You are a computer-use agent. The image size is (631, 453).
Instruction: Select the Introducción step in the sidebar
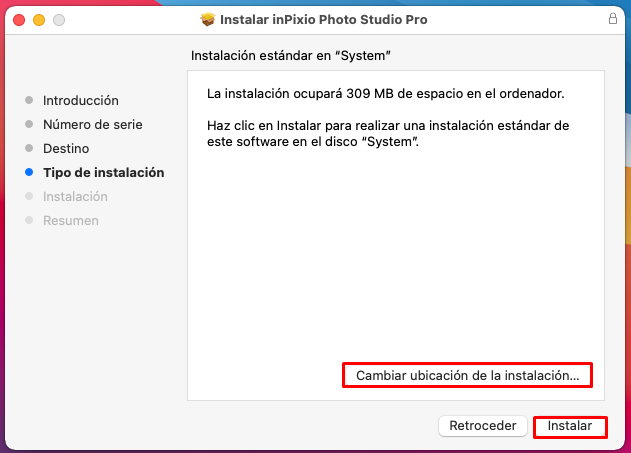click(x=81, y=100)
